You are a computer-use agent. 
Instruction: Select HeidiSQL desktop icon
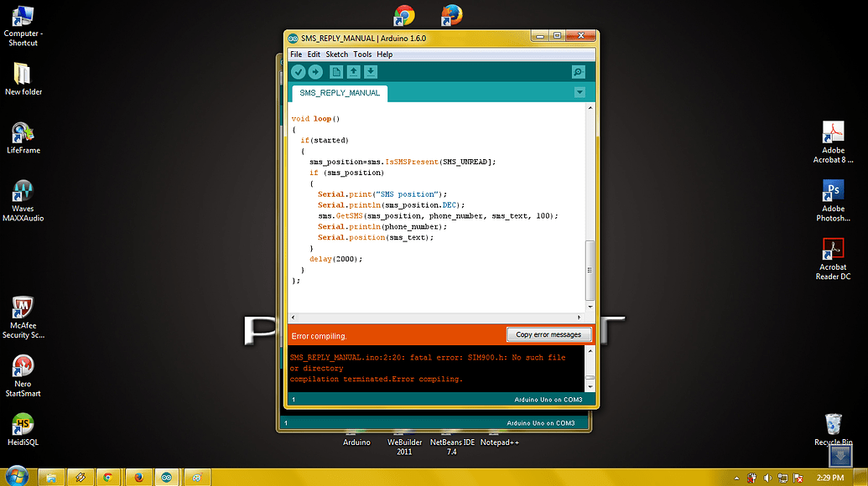pyautogui.click(x=23, y=430)
